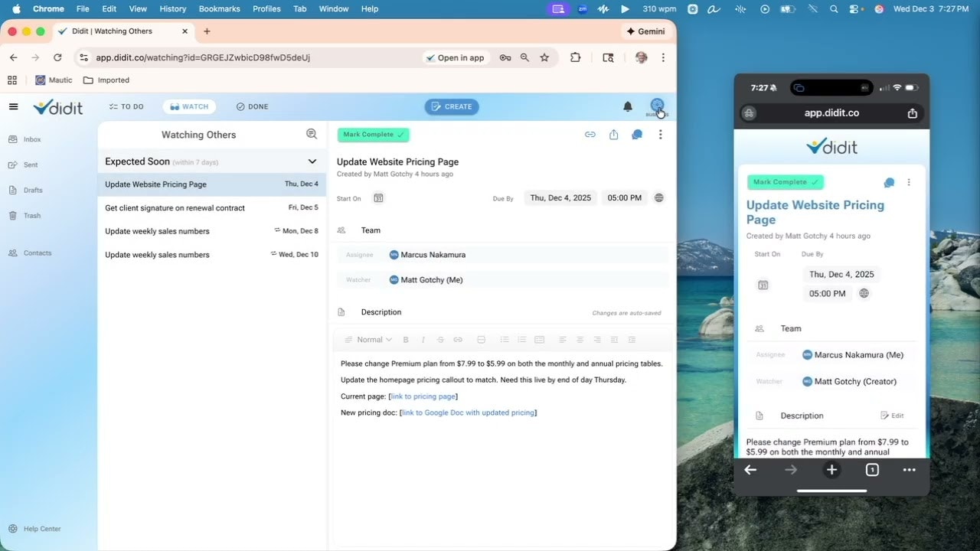Open the notifications bell
Viewport: 980px width, 551px height.
tap(628, 106)
